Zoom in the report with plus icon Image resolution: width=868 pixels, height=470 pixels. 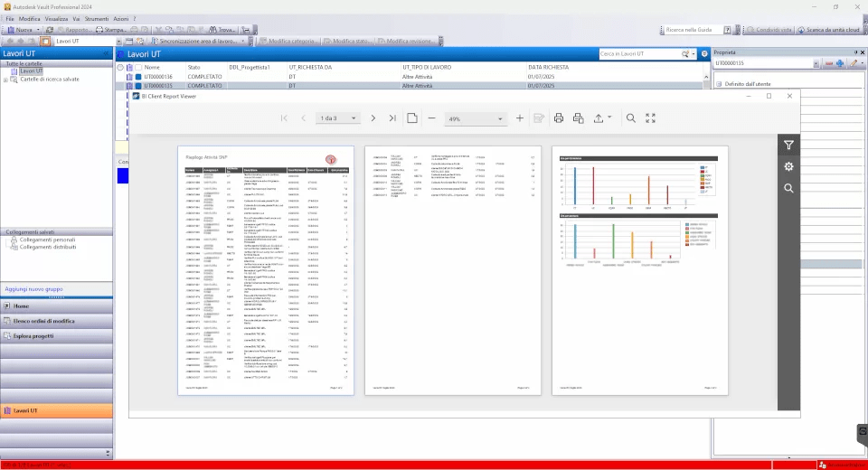519,117
